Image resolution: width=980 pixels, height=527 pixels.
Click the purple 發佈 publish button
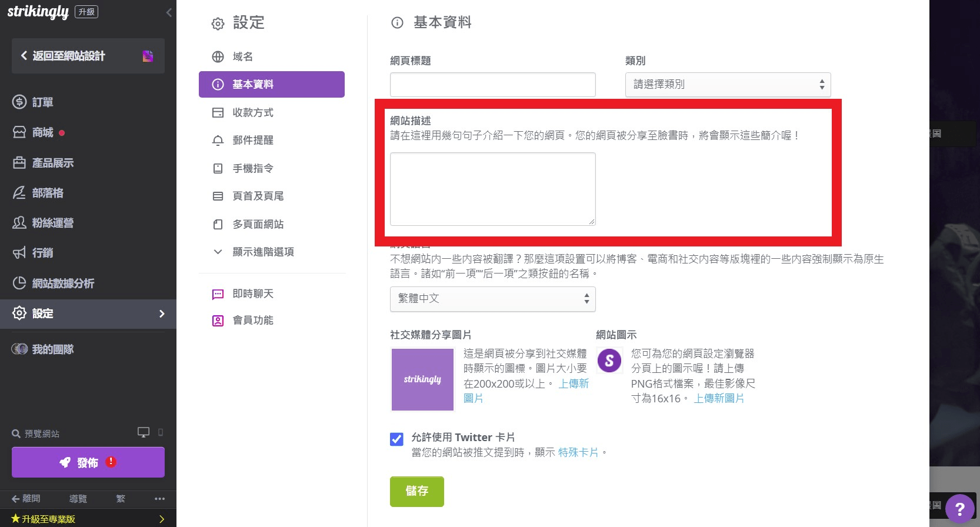click(x=88, y=462)
